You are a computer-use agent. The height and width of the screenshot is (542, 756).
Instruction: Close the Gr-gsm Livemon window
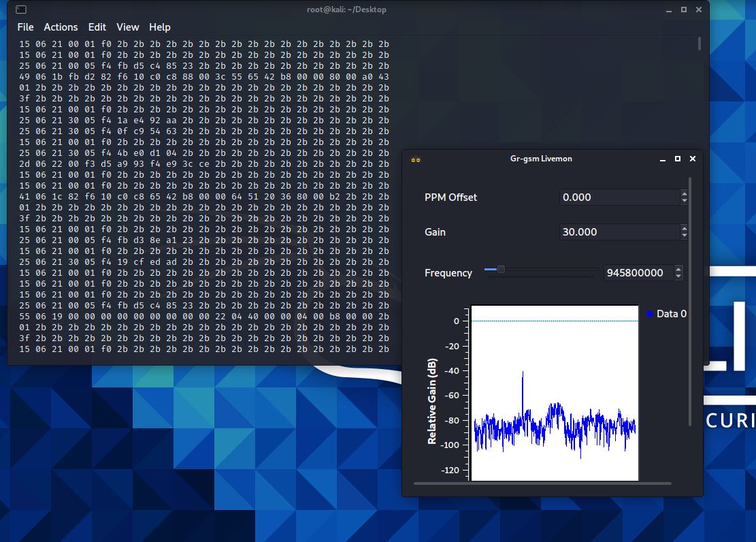693,159
